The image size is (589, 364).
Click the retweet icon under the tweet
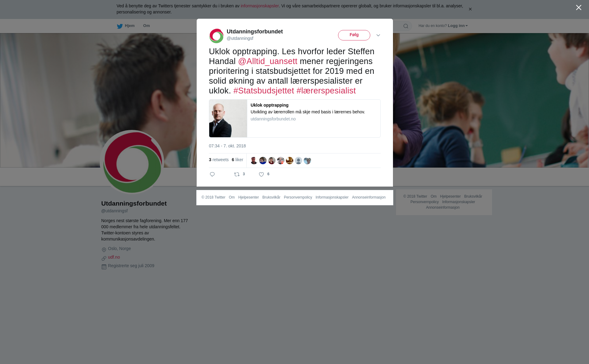pyautogui.click(x=237, y=174)
